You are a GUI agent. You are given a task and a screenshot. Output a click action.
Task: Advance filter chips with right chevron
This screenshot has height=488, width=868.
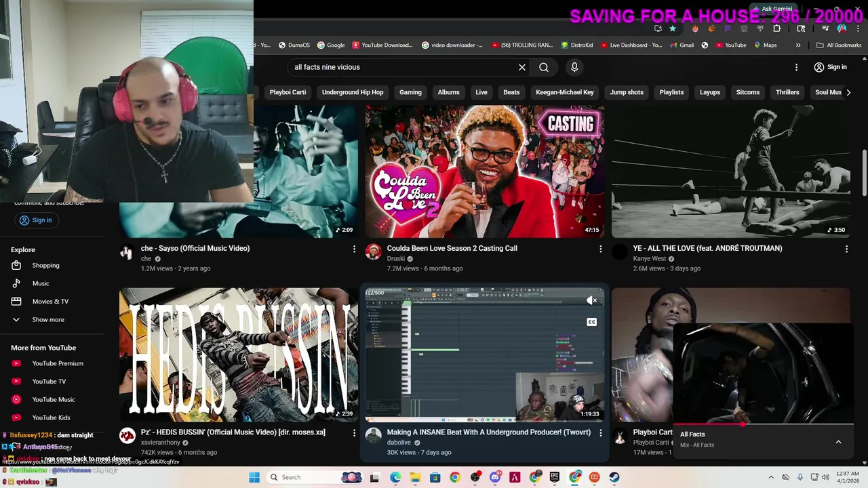tap(848, 92)
